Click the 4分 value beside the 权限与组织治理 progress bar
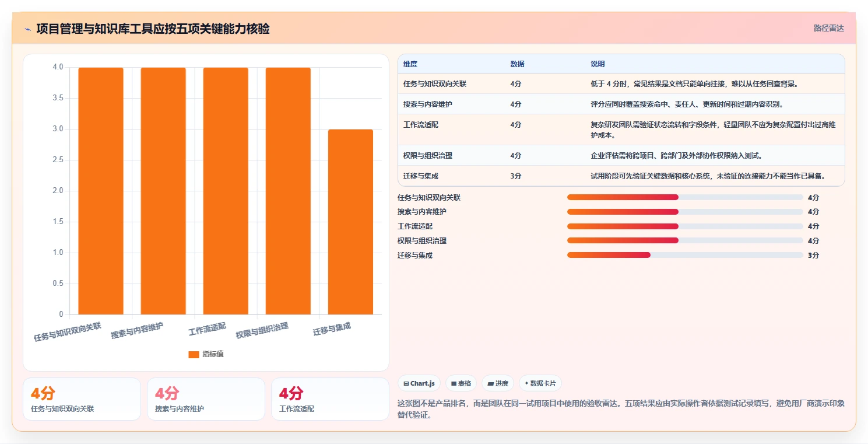This screenshot has height=444, width=868. point(813,241)
